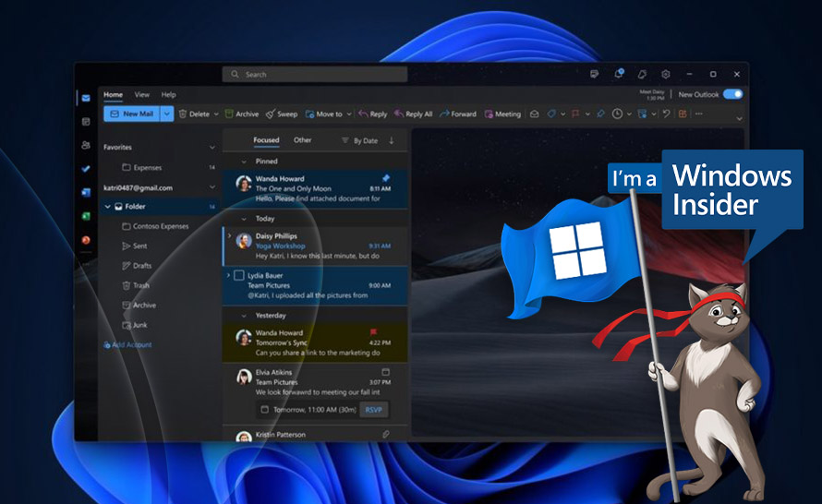Open Snooze dropdown arrow
This screenshot has width=822, height=504.
(x=629, y=114)
